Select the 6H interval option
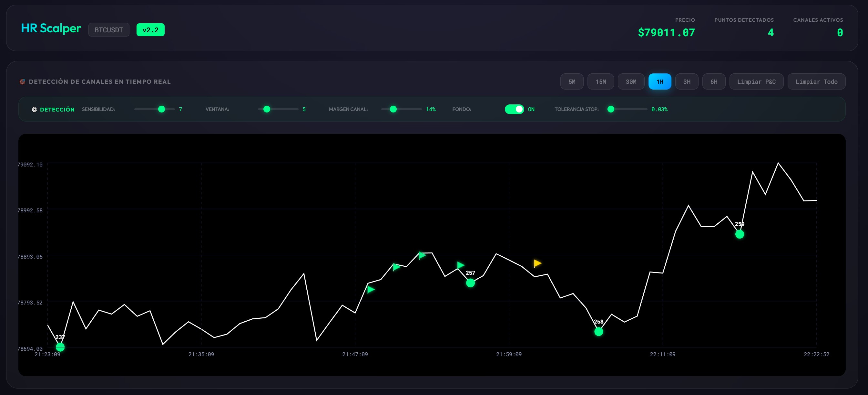Image resolution: width=868 pixels, height=395 pixels. [x=714, y=81]
